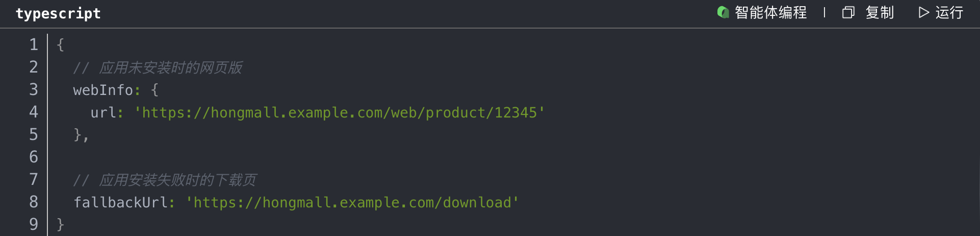The width and height of the screenshot is (980, 236).
Task: Click the copy icon beside 复制
Action: pos(848,12)
